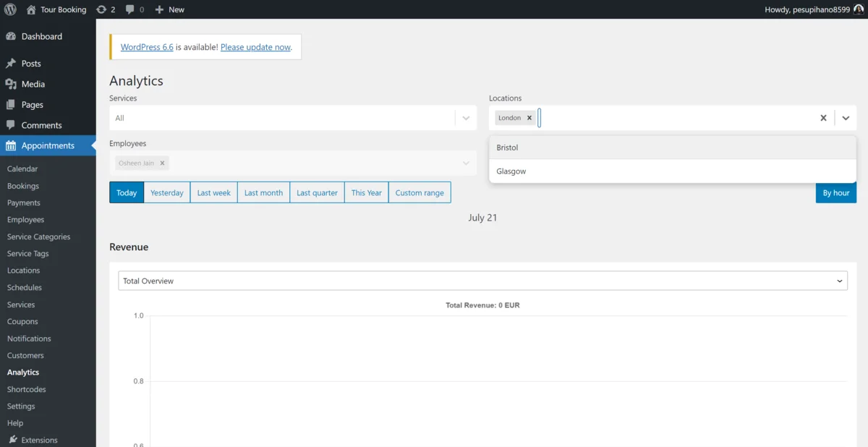Open the Coupons submenu item

click(x=22, y=321)
